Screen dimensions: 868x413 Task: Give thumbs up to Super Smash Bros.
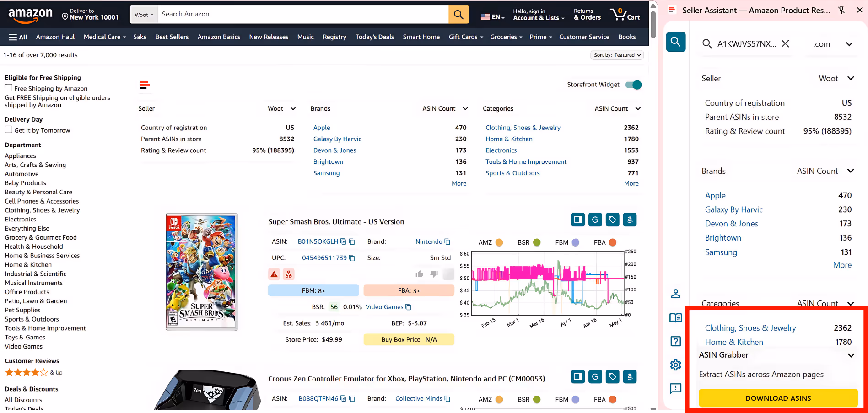click(x=419, y=274)
